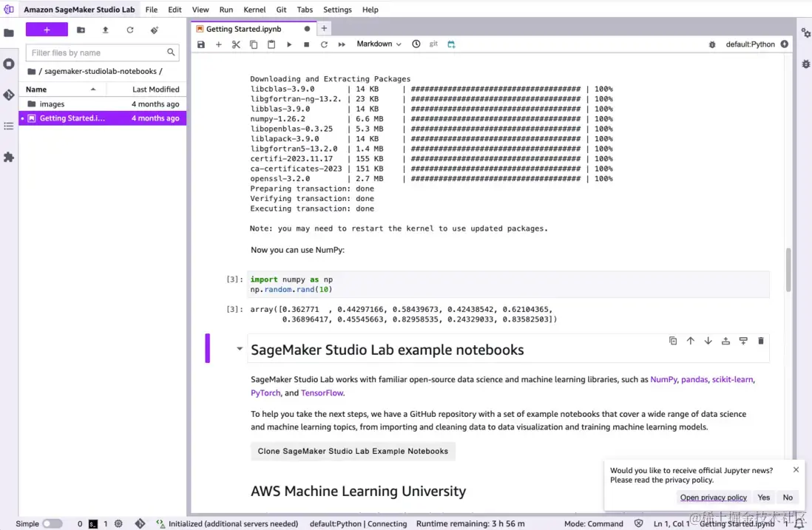Open debugger panel in right sidebar
The width and height of the screenshot is (812, 530).
pos(805,64)
